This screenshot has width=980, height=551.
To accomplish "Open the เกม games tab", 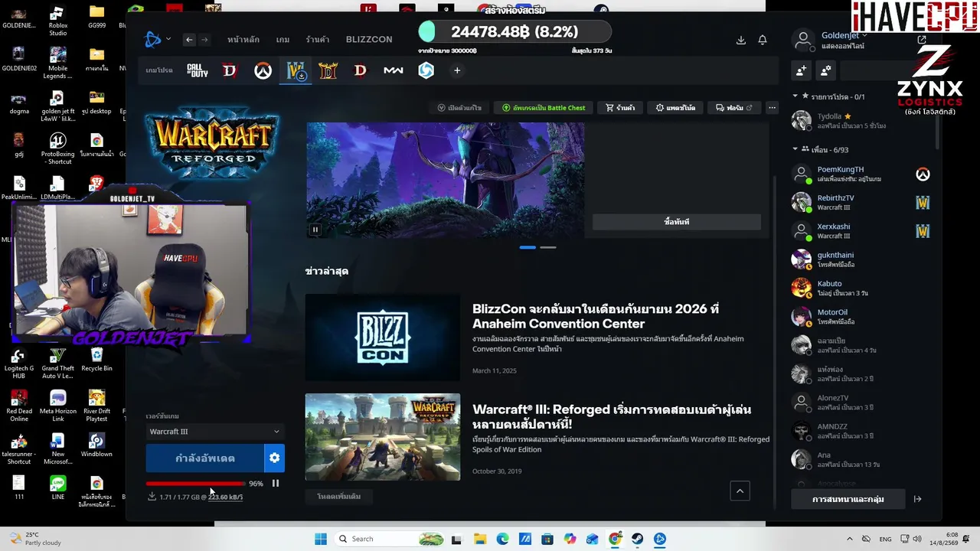I will pyautogui.click(x=283, y=40).
